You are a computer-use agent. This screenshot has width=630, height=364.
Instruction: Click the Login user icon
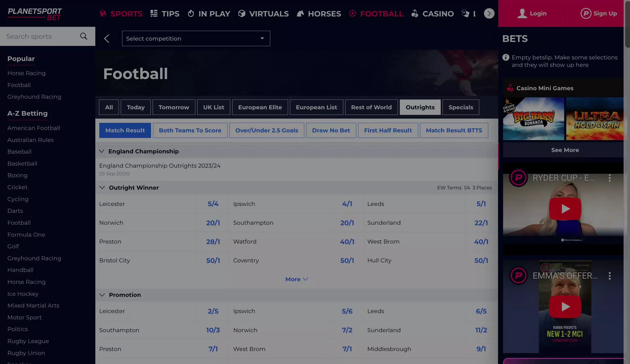click(x=522, y=13)
